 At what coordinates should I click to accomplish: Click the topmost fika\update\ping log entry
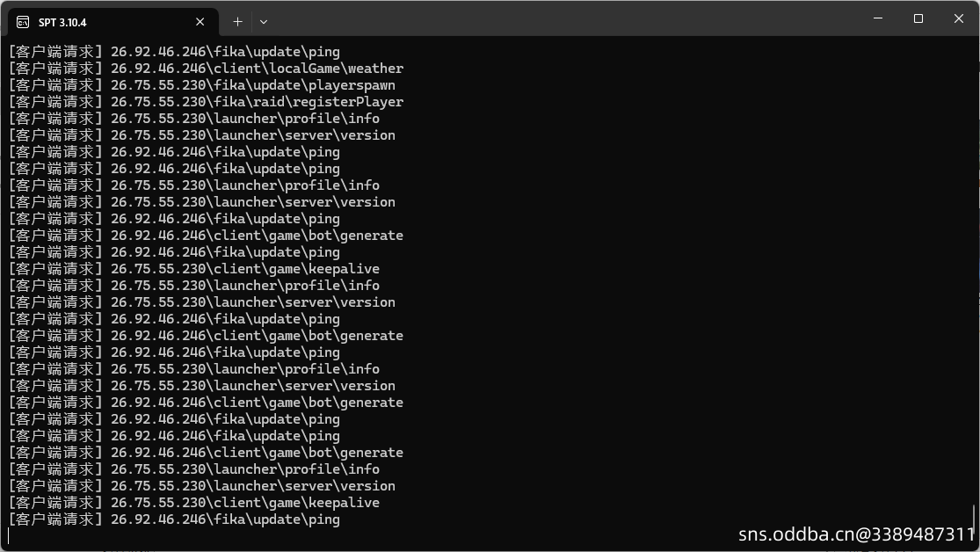click(x=174, y=52)
